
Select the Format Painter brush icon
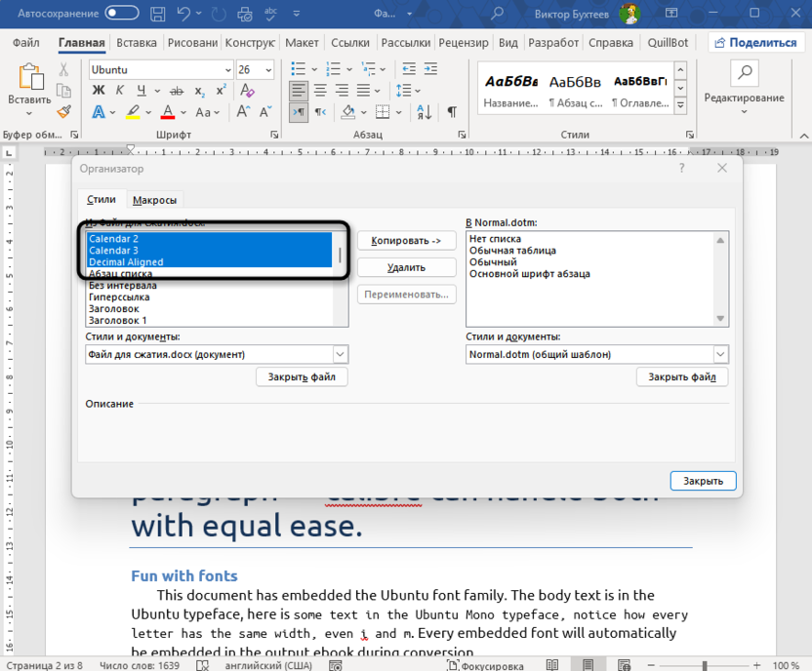coord(64,111)
